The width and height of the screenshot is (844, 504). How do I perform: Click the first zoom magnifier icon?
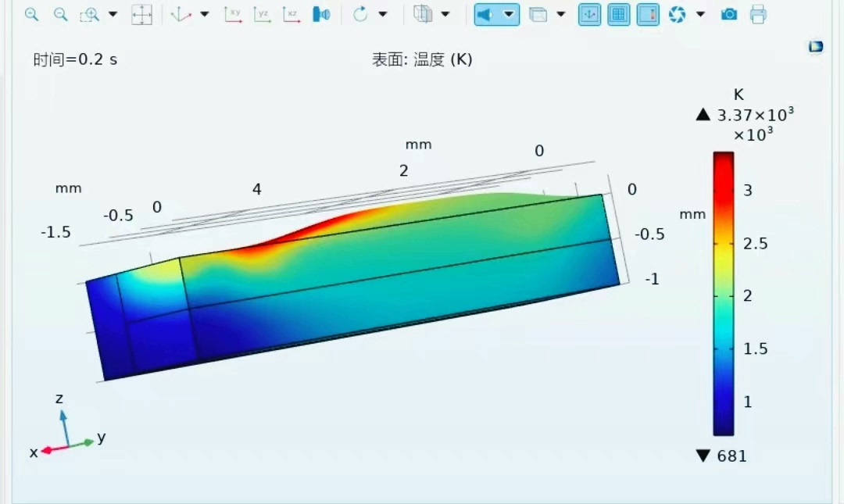(x=32, y=15)
